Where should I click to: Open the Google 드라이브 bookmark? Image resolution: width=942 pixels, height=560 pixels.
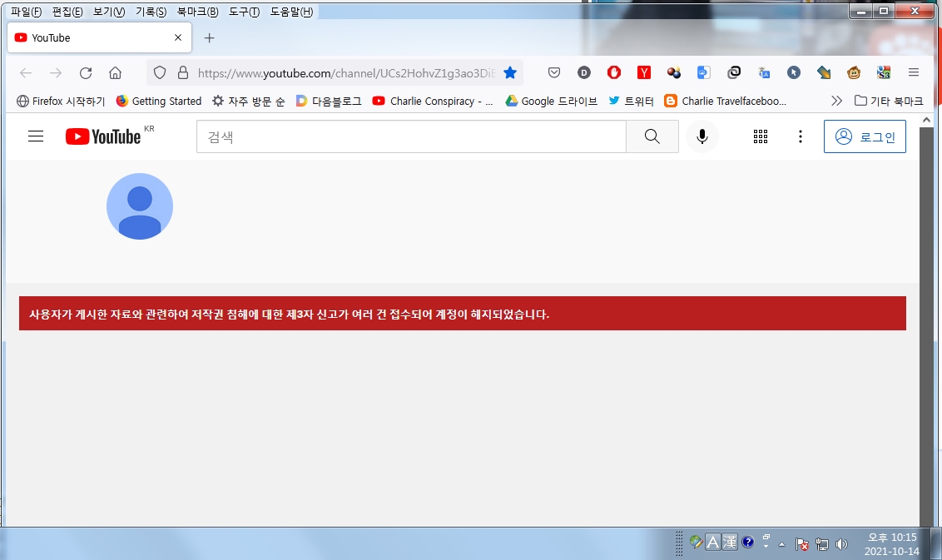coord(552,101)
